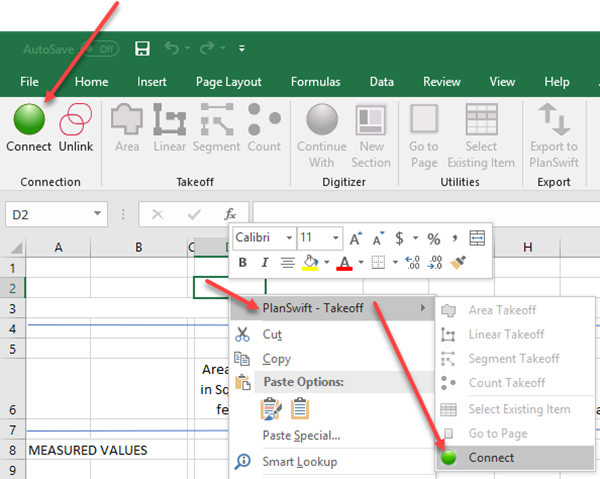Increase font size in mini toolbar

pyautogui.click(x=356, y=238)
